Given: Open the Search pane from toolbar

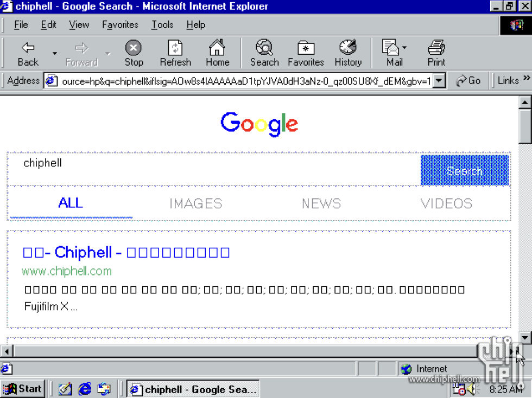Looking at the screenshot, I should click(264, 54).
